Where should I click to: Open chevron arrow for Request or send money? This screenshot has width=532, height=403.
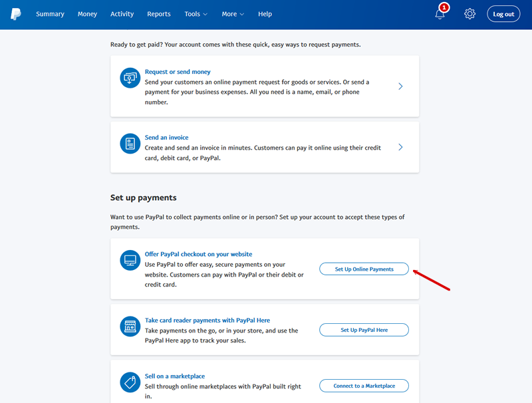pyautogui.click(x=400, y=86)
